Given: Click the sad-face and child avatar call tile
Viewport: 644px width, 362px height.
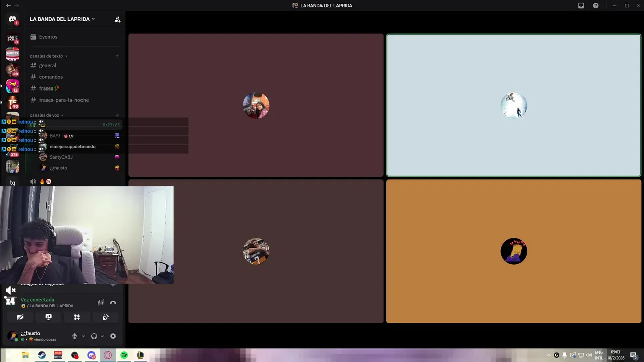Looking at the screenshot, I should click(x=256, y=106).
